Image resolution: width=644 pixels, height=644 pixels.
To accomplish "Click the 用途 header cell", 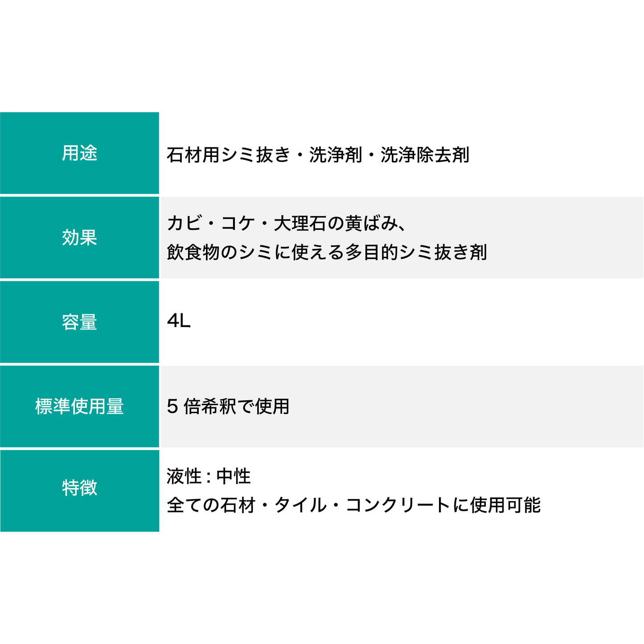I will (x=79, y=153).
